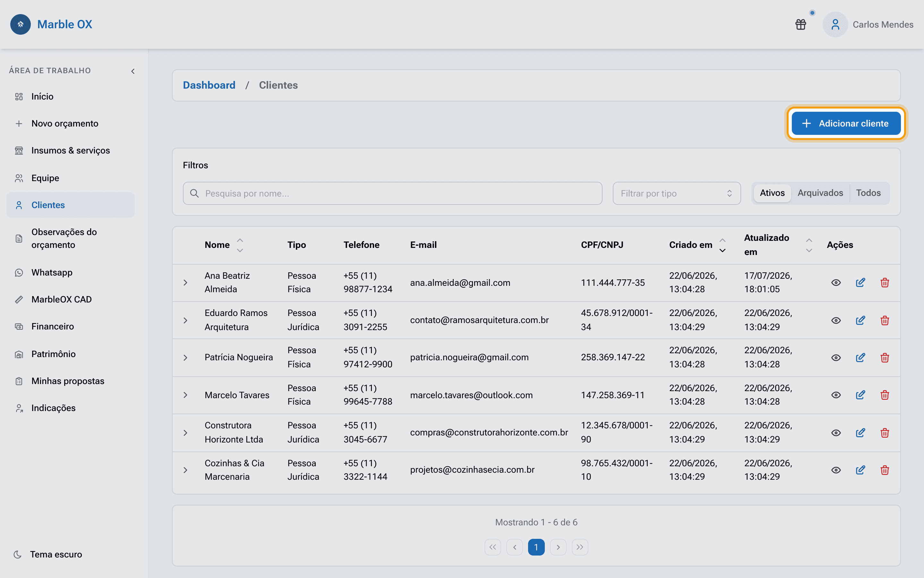View details of Cozinhas & Cia Marcenaria
This screenshot has height=578, width=924.
(x=836, y=470)
